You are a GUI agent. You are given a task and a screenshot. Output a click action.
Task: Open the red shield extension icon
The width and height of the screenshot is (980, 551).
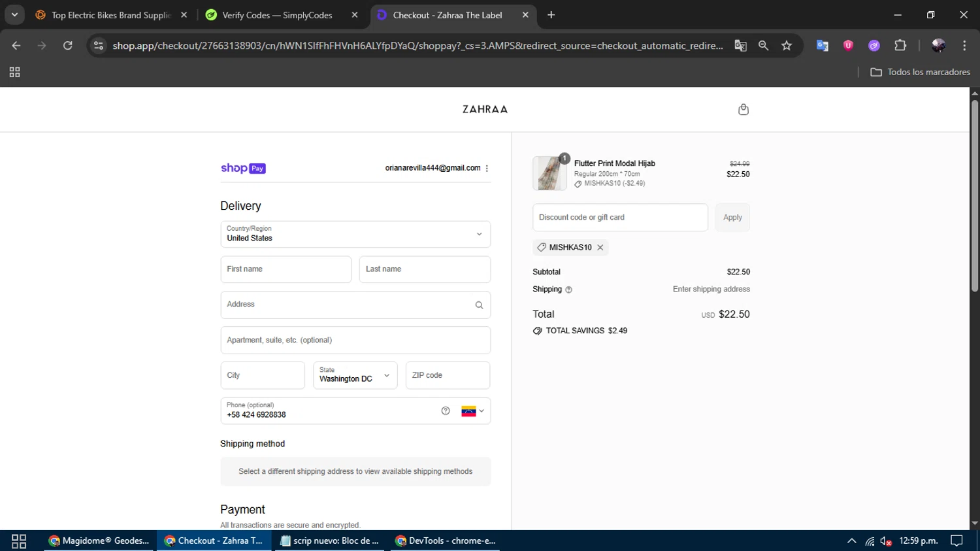(x=848, y=45)
